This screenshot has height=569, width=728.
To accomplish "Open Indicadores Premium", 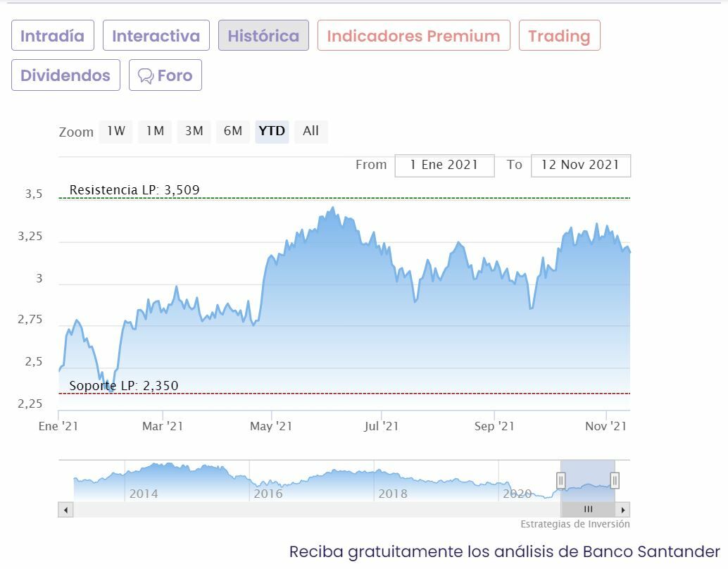I will tap(413, 36).
